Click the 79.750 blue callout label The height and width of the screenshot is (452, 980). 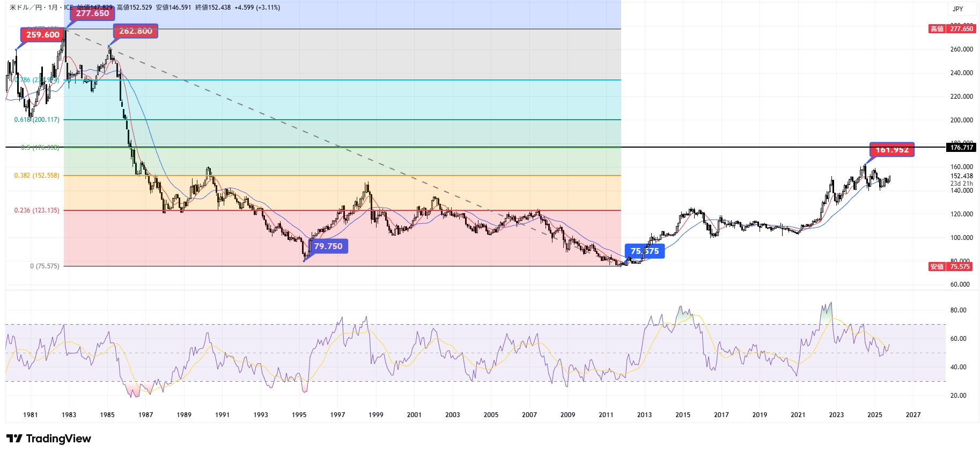click(x=328, y=246)
